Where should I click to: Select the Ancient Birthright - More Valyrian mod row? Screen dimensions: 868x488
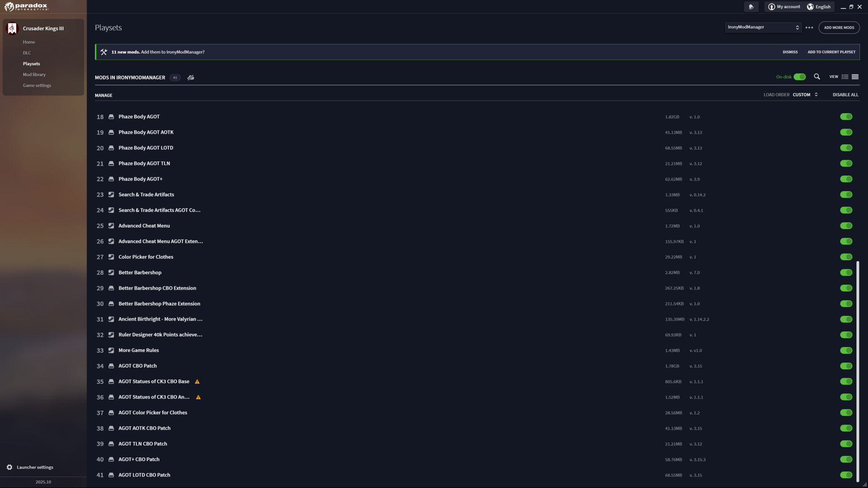[477, 319]
